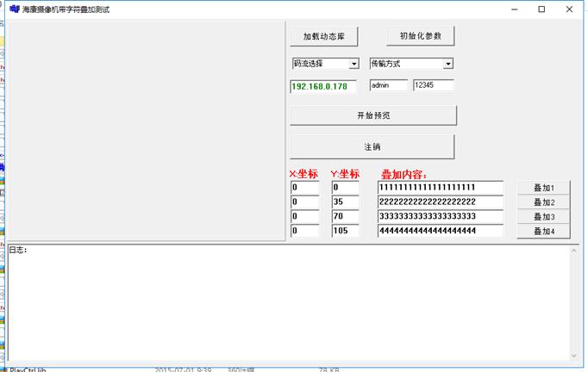Click the 叠加3 button
This screenshot has width=588, height=372.
(x=543, y=216)
